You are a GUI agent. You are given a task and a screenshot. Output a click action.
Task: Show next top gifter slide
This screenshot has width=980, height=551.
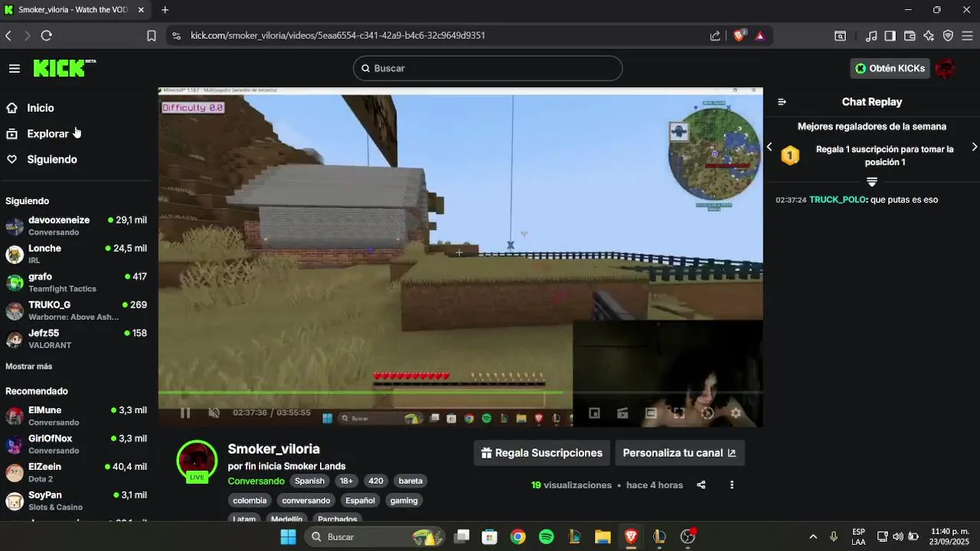coord(975,147)
